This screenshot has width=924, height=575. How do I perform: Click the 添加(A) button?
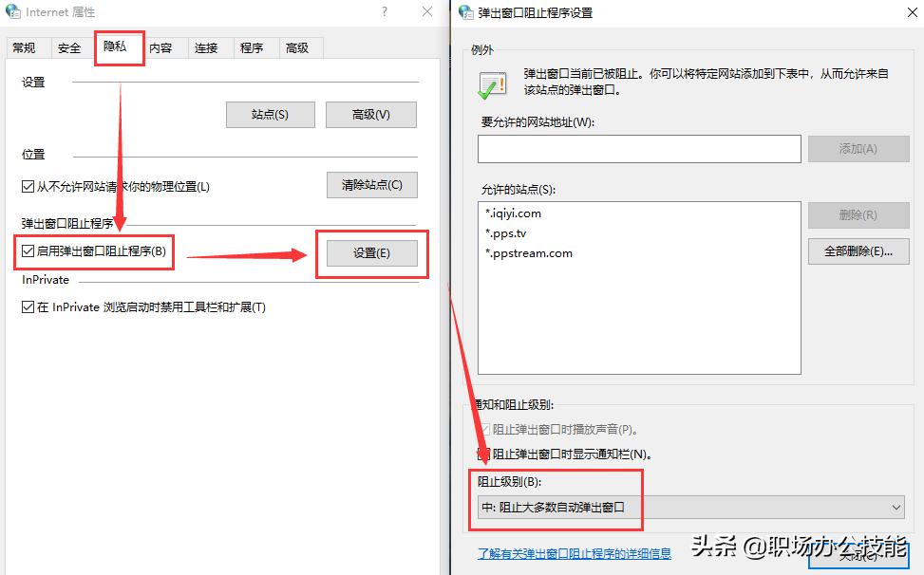(858, 149)
